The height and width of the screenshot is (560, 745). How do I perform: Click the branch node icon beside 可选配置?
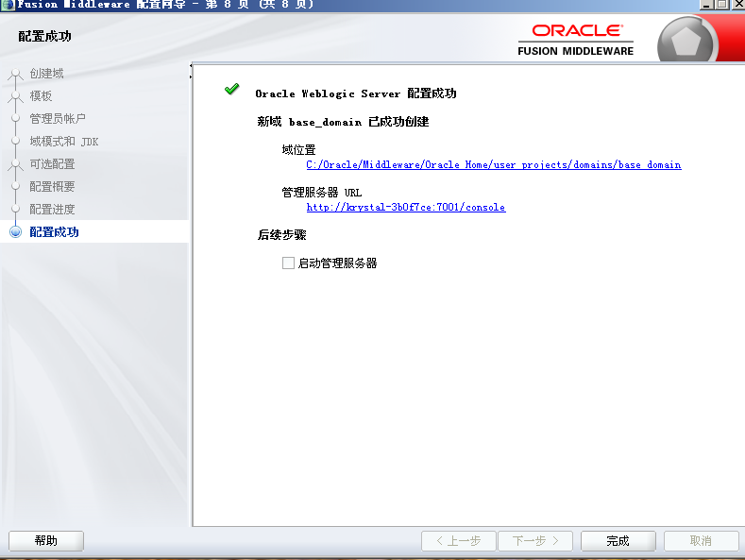point(16,164)
